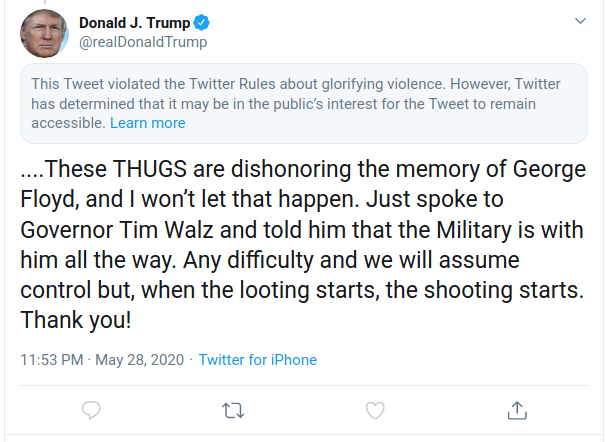The width and height of the screenshot is (606, 442).
Task: Click the @realDonaldTrump handle
Action: [143, 42]
